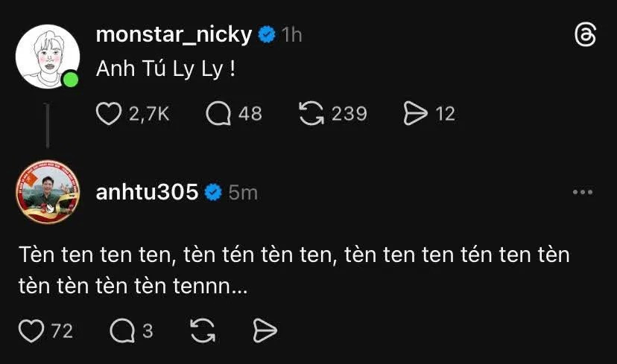617x364 pixels.
Task: Open the monstar_nicky username profile link
Action: pos(174,34)
